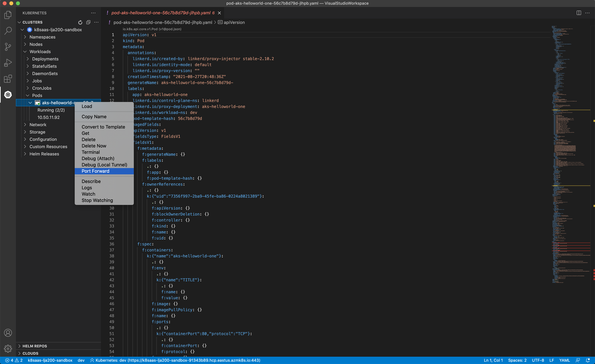
Task: Select Get in the context menu
Action: pos(104,133)
